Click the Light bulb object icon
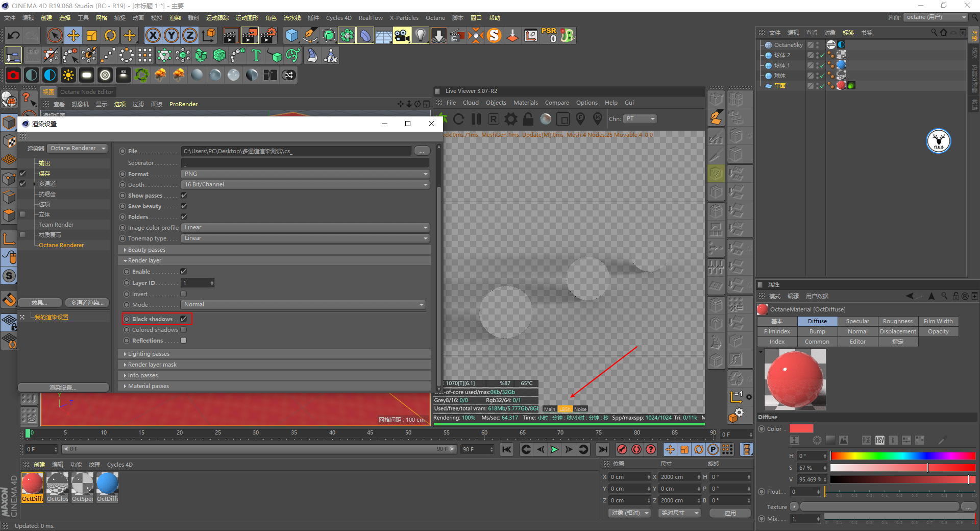 click(420, 35)
